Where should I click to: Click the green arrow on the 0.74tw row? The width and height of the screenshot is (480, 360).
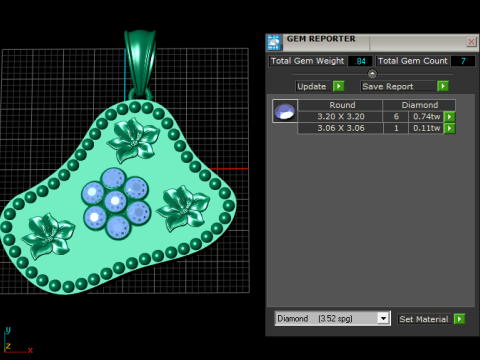[x=450, y=117]
